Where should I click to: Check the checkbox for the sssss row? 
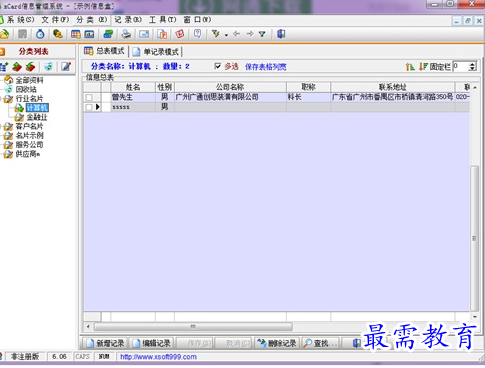(x=89, y=107)
